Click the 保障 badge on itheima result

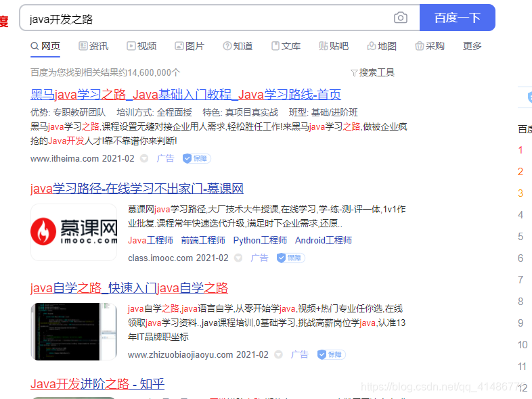tap(197, 158)
